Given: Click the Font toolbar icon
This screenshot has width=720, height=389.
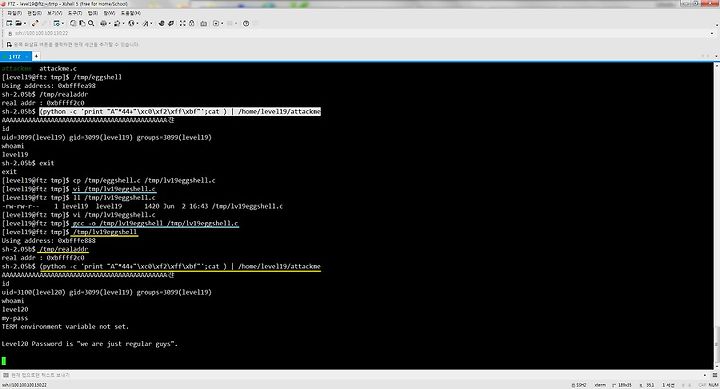Looking at the screenshot, I should [146, 23].
